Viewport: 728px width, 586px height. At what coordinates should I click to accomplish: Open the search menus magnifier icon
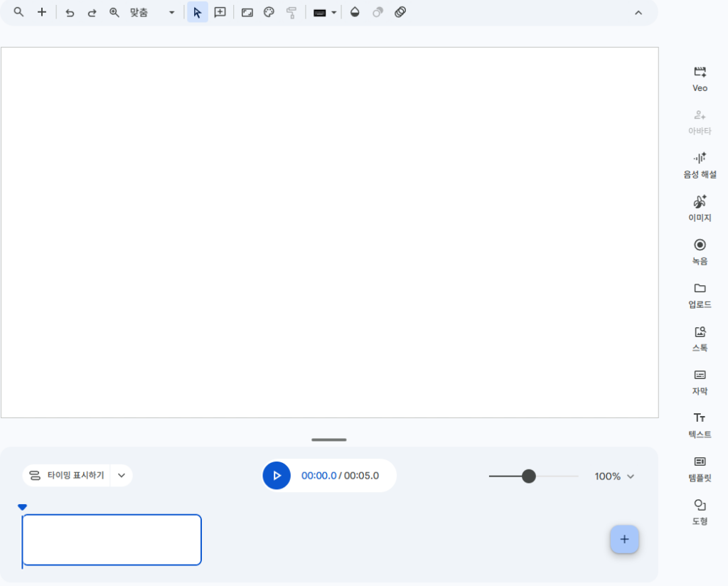coord(18,12)
